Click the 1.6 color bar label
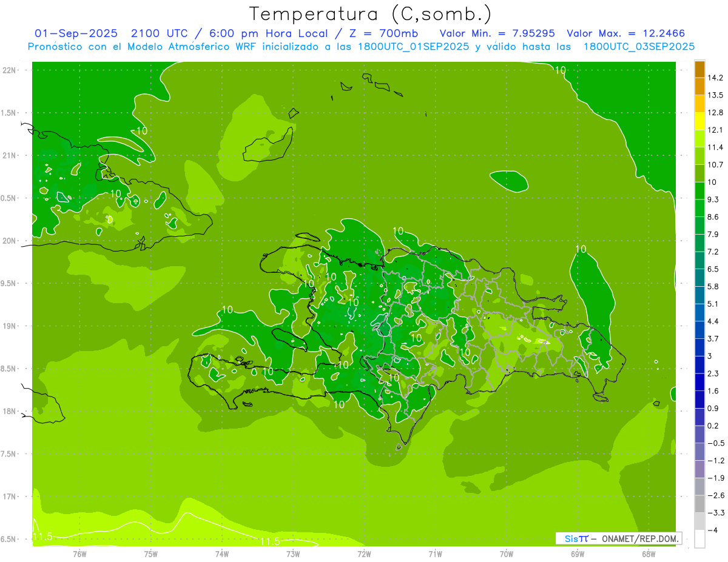 pos(713,391)
